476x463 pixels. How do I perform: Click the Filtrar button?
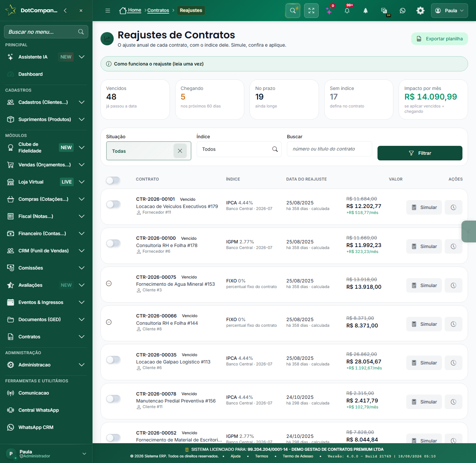point(420,153)
